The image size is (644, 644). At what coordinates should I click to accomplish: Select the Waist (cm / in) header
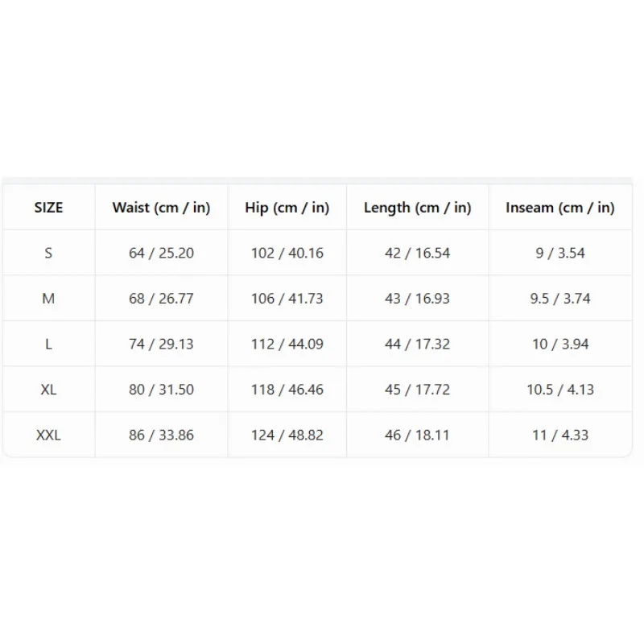click(x=162, y=208)
